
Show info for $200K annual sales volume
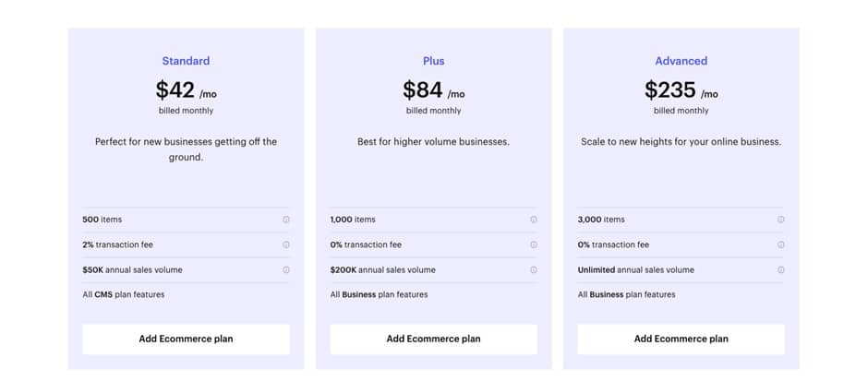534,270
